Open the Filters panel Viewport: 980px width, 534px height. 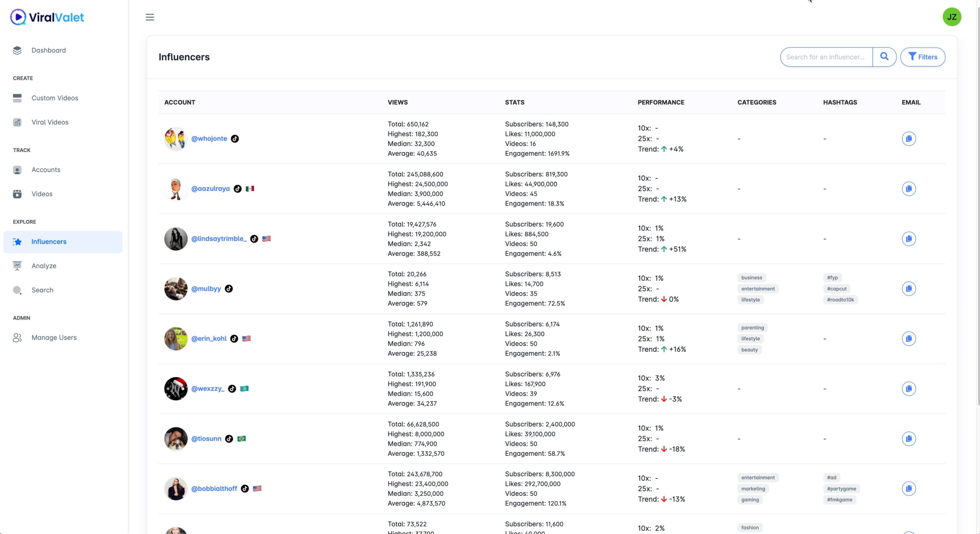click(922, 57)
